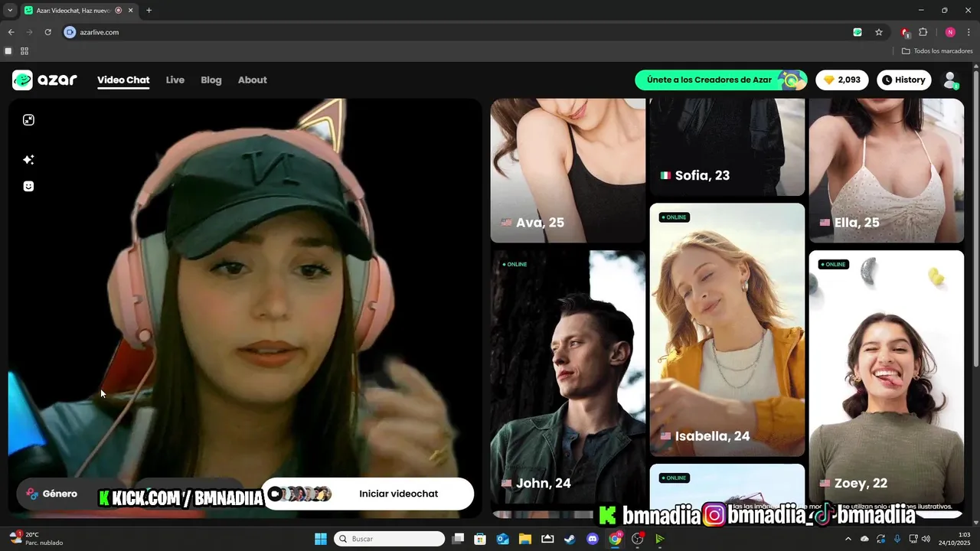
Task: Open File Explorer from taskbar
Action: (525, 539)
